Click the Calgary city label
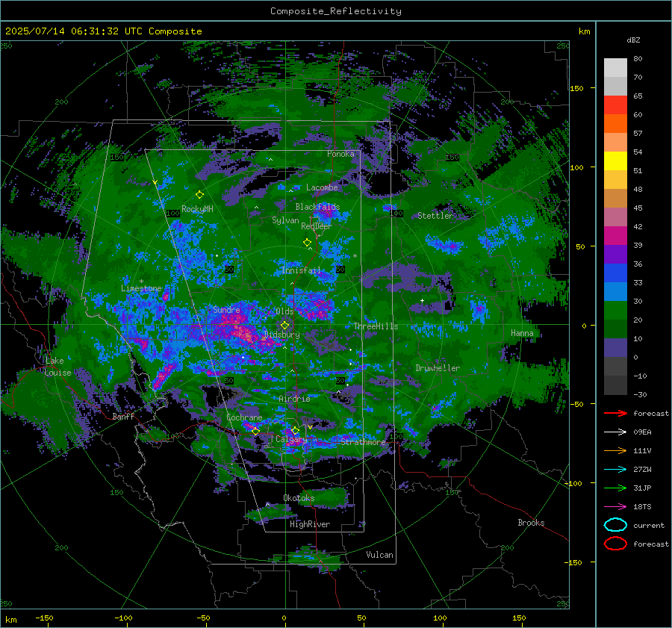 point(291,439)
